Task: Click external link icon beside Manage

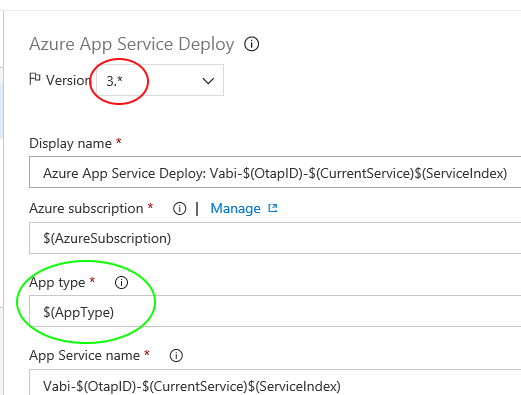Action: point(273,208)
